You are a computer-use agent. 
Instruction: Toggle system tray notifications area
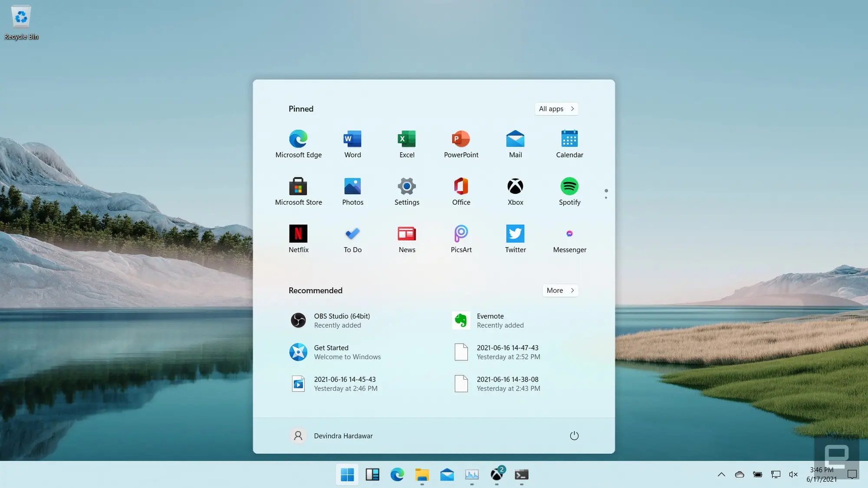pos(721,474)
